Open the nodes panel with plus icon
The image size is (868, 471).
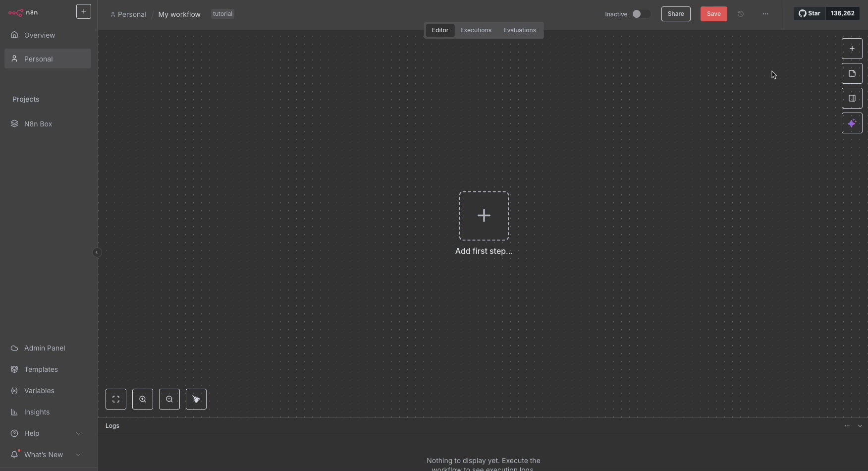point(852,49)
